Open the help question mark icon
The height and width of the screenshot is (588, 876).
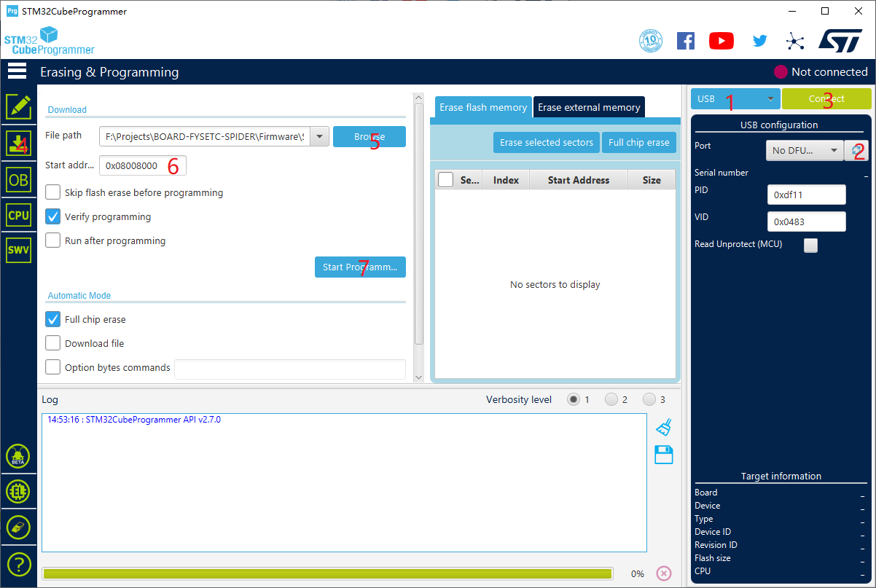coord(18,564)
